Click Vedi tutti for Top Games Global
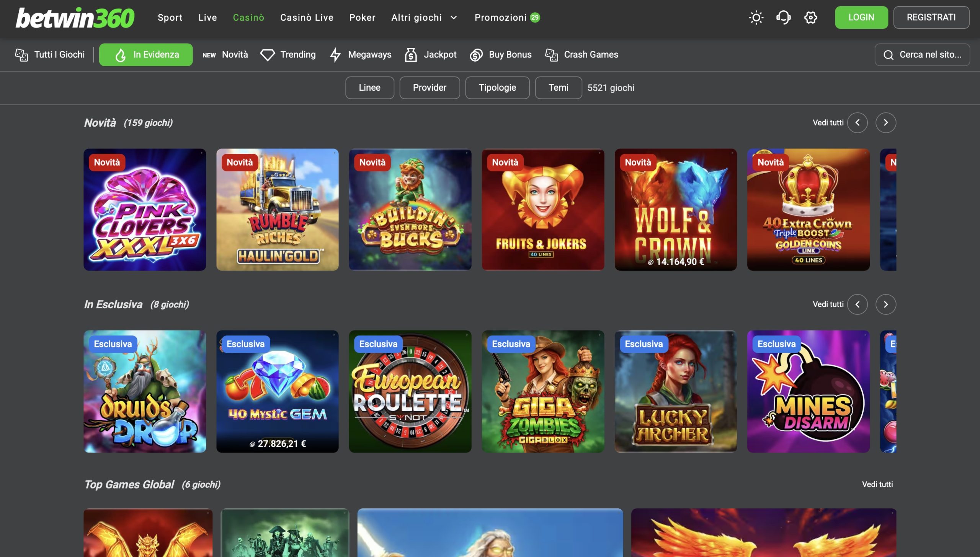 (x=877, y=484)
